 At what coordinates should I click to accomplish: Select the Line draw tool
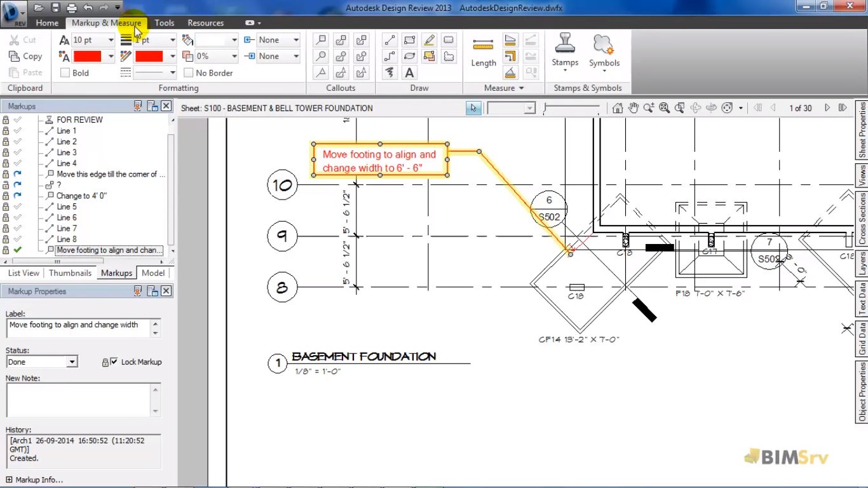(390, 40)
